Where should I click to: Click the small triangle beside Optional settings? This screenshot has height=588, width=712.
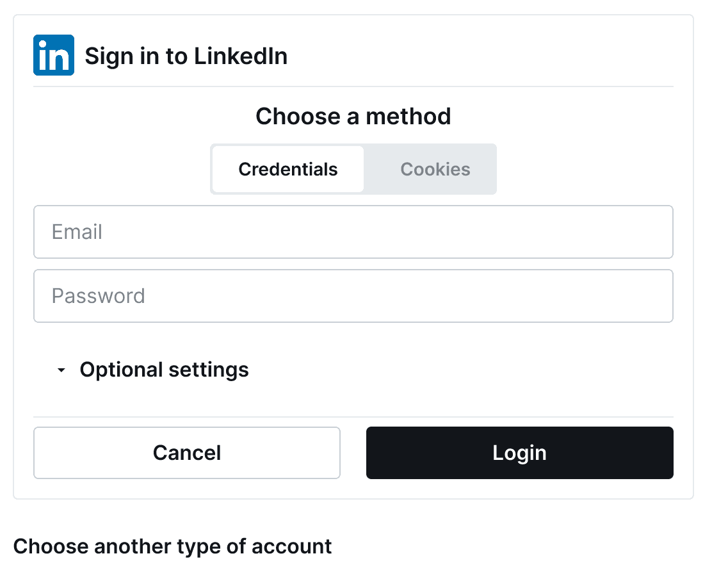(x=61, y=370)
